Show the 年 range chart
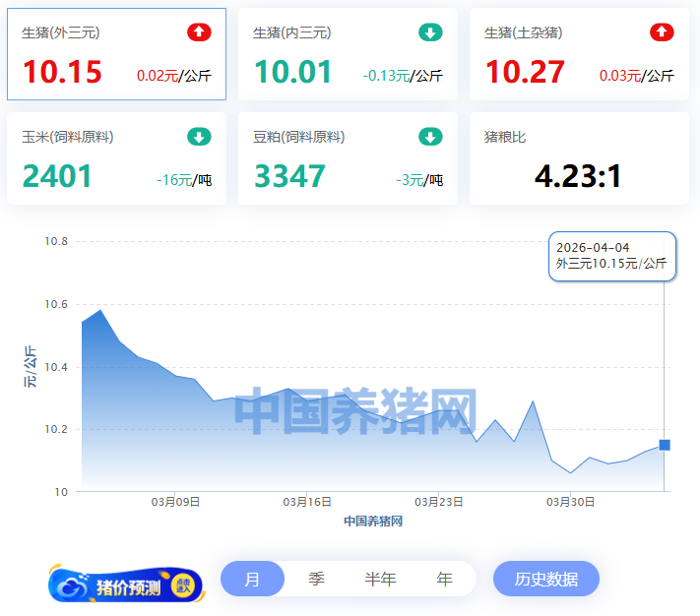Viewport: 700px width, 616px height. (x=444, y=580)
